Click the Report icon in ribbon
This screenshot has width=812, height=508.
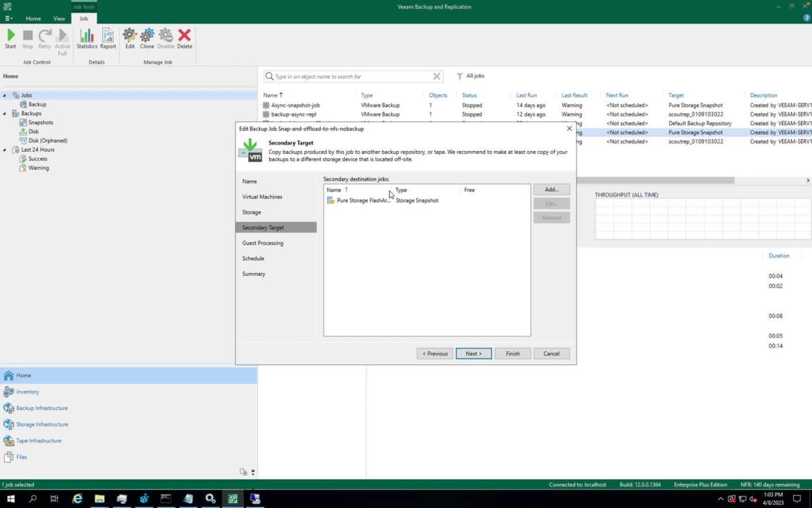(108, 38)
